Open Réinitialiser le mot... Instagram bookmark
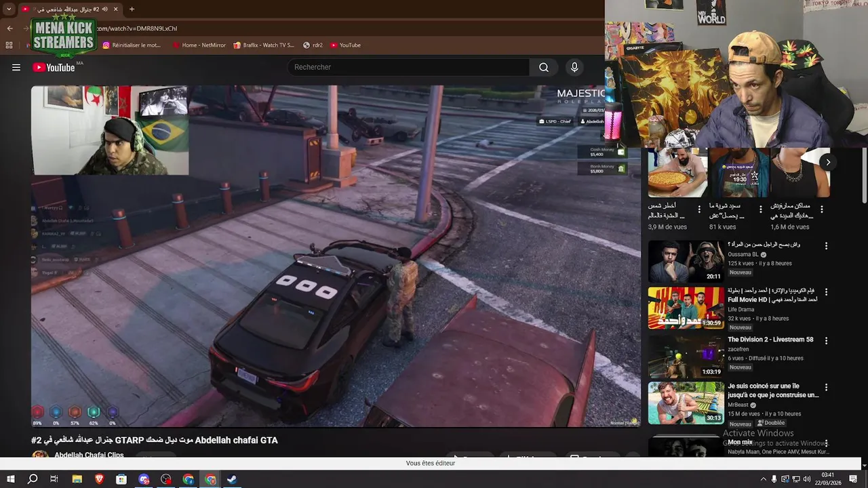The image size is (868, 488). coord(132,45)
